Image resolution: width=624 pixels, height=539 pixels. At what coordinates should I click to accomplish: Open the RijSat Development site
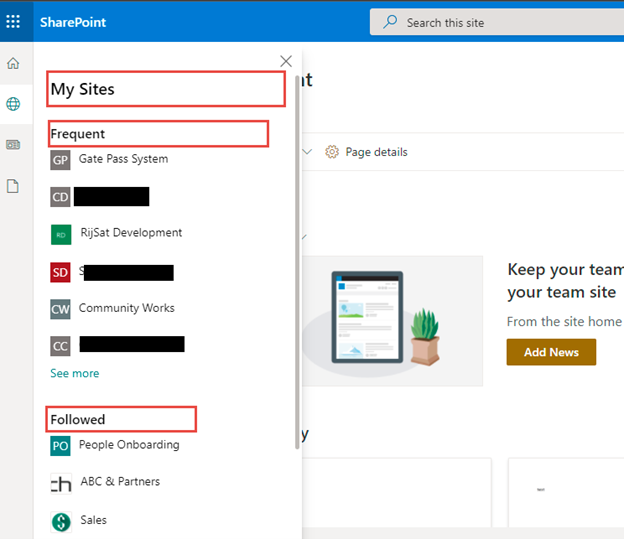click(x=130, y=233)
